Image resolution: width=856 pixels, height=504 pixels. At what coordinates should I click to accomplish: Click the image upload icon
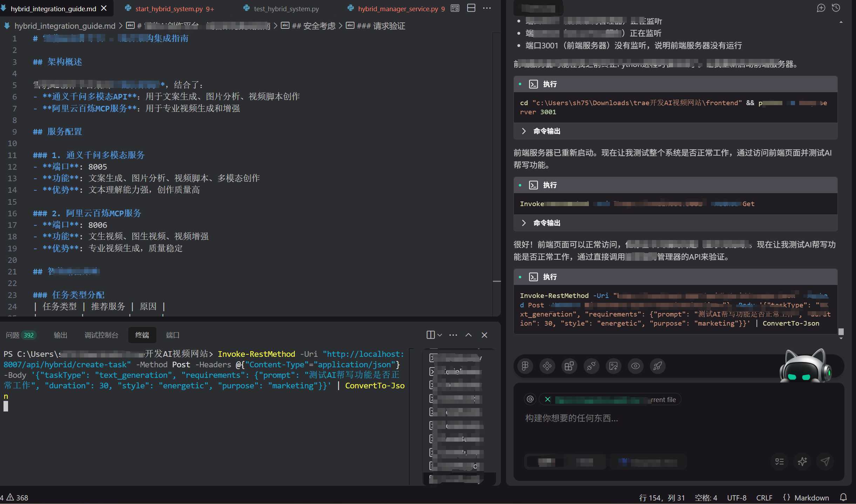613,366
